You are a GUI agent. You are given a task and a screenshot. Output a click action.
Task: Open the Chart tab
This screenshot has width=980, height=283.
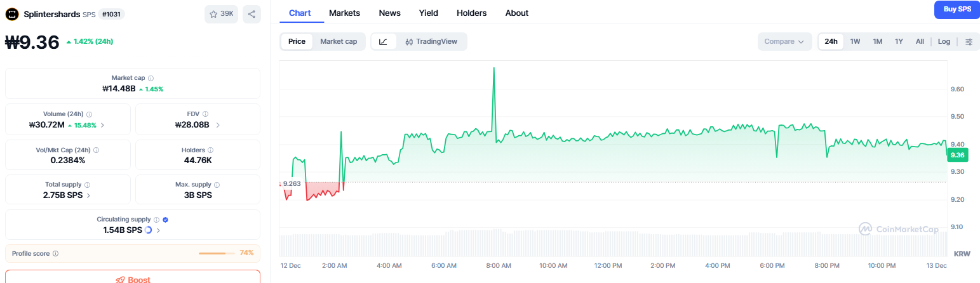pos(300,13)
